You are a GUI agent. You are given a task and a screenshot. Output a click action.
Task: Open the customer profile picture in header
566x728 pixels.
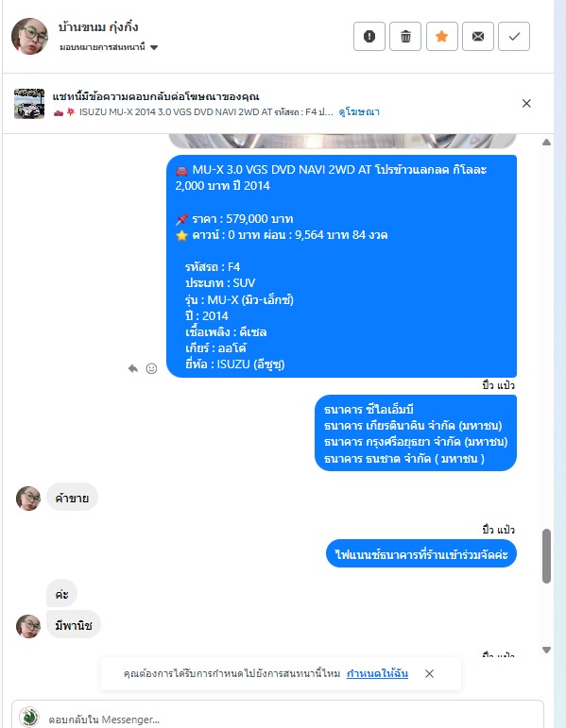29,36
